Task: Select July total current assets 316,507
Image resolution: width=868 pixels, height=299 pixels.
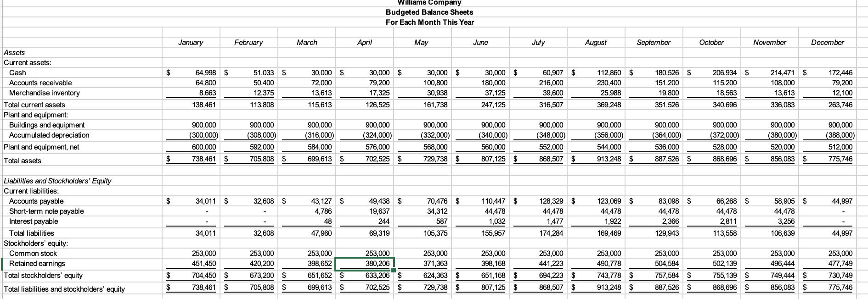Action: point(551,105)
